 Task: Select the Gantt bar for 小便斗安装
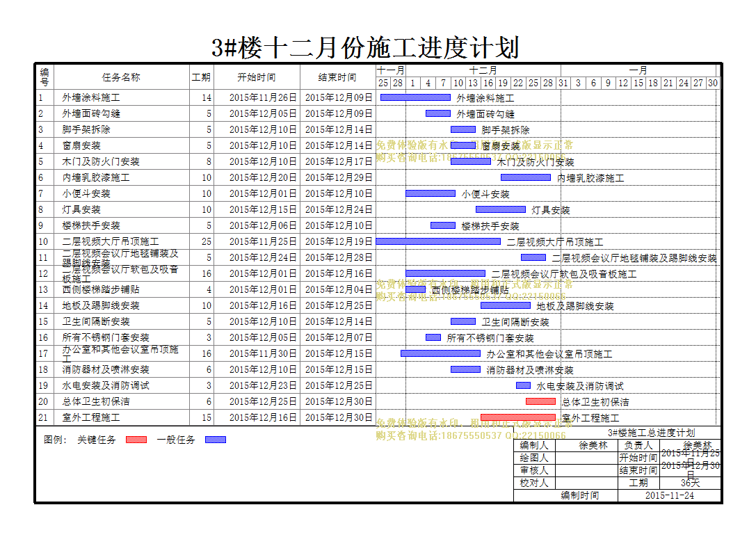coord(431,193)
